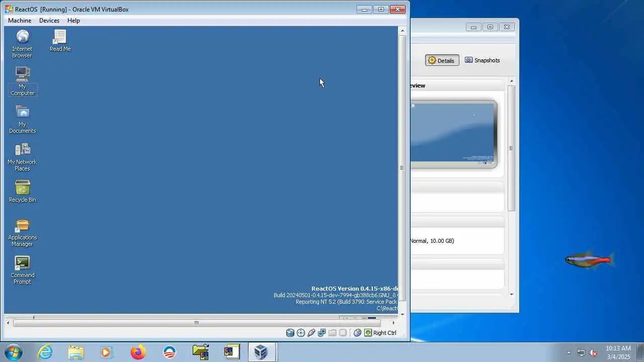The image size is (644, 362).
Task: Click the taskbar clock showing 10:13 AM
Action: pos(618,352)
